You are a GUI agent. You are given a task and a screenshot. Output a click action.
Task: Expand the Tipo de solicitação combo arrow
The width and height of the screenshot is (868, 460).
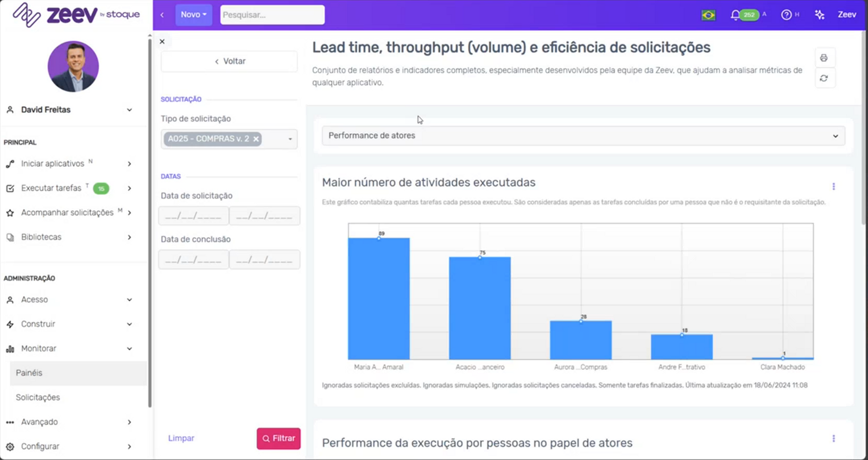click(x=290, y=139)
